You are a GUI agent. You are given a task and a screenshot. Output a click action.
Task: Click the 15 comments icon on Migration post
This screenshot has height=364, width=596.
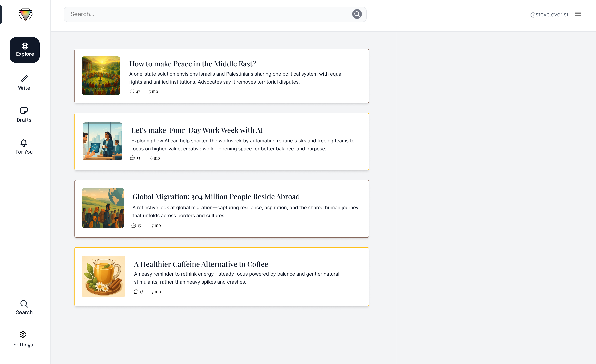[133, 226]
